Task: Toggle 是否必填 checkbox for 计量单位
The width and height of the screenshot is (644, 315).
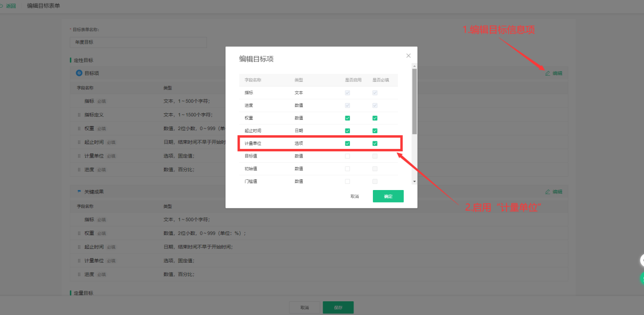Action: point(375,143)
